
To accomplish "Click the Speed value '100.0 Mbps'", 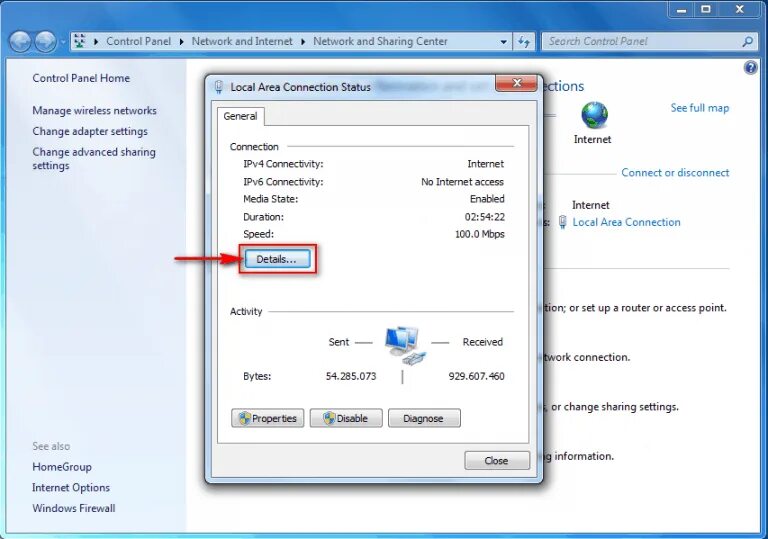I will [480, 234].
